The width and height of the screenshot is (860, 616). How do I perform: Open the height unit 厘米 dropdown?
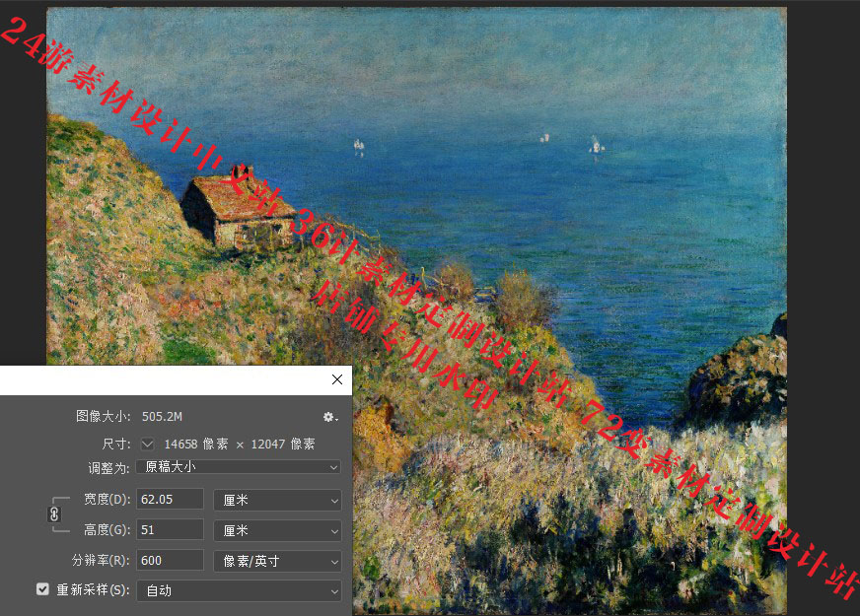pos(277,530)
